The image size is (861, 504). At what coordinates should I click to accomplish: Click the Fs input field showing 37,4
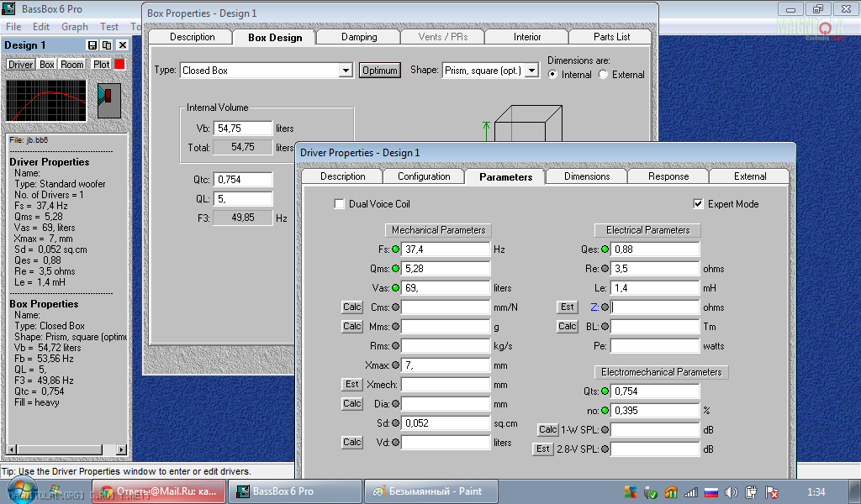pos(446,249)
